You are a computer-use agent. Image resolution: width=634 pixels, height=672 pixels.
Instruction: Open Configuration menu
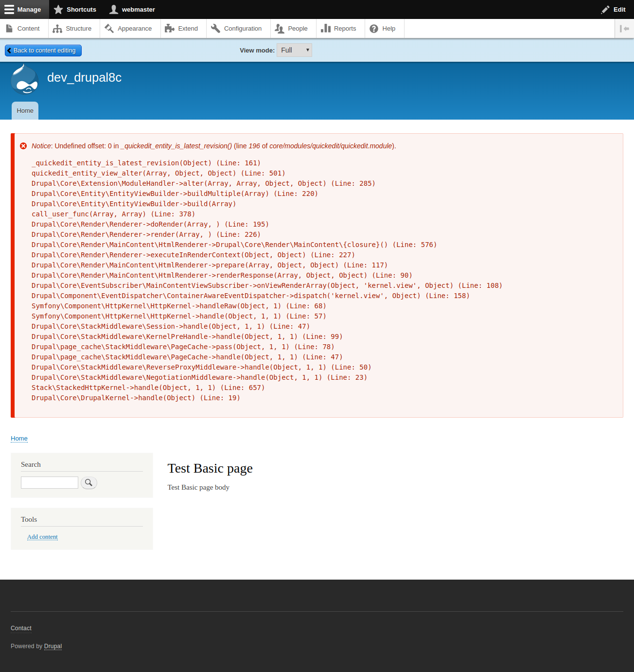[236, 29]
